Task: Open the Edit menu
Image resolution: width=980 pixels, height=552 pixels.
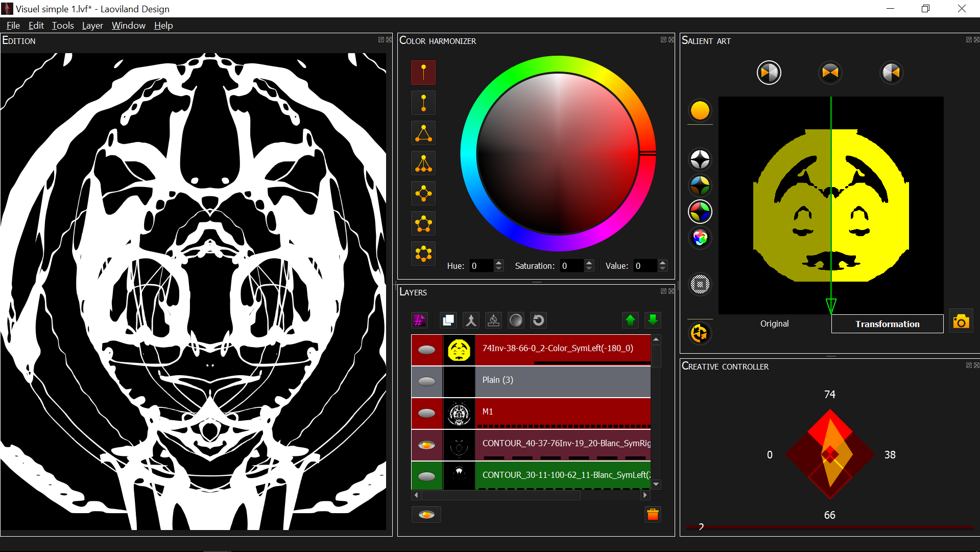Action: (x=36, y=26)
